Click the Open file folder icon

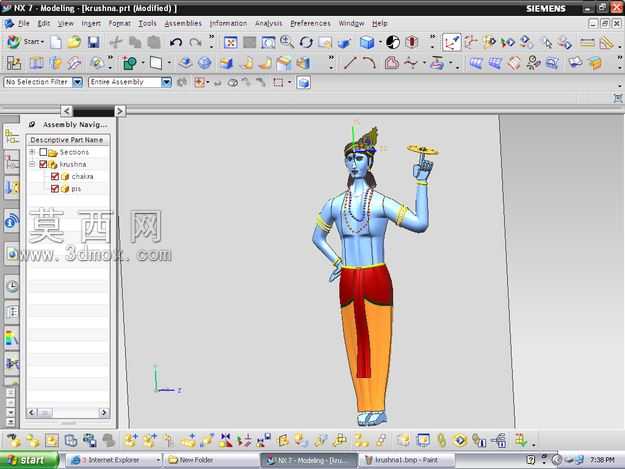tap(74, 42)
